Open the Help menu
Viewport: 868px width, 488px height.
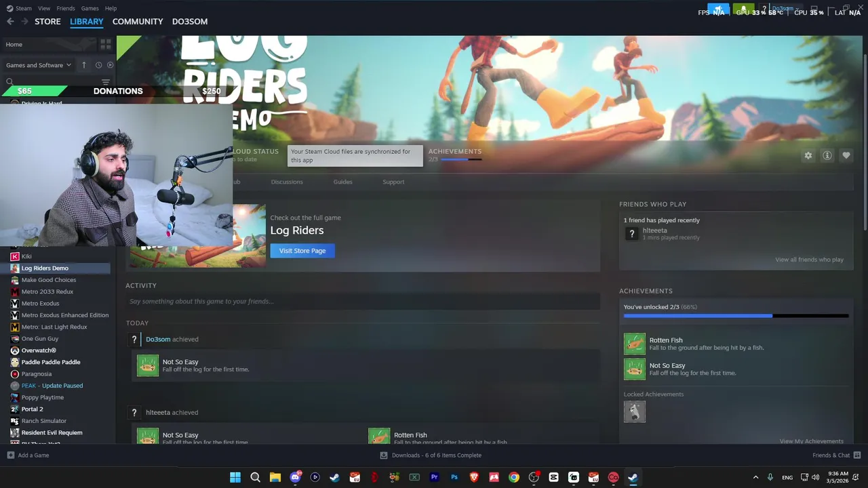click(x=111, y=8)
